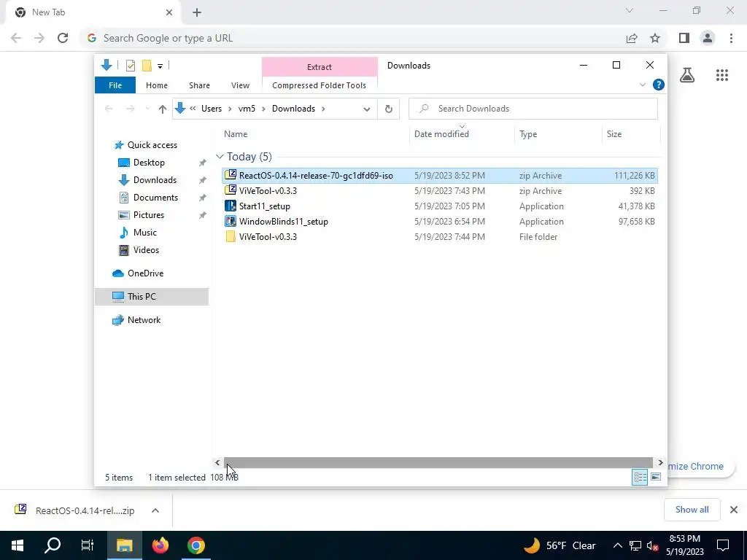This screenshot has width=747, height=560.
Task: Switch to the View ribbon tab
Action: [x=240, y=85]
